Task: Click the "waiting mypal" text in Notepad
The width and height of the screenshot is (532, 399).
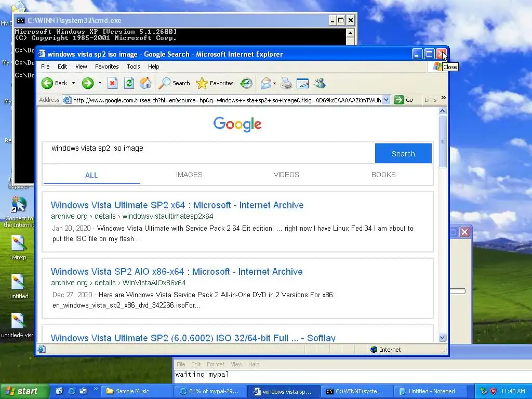Action: [x=202, y=375]
